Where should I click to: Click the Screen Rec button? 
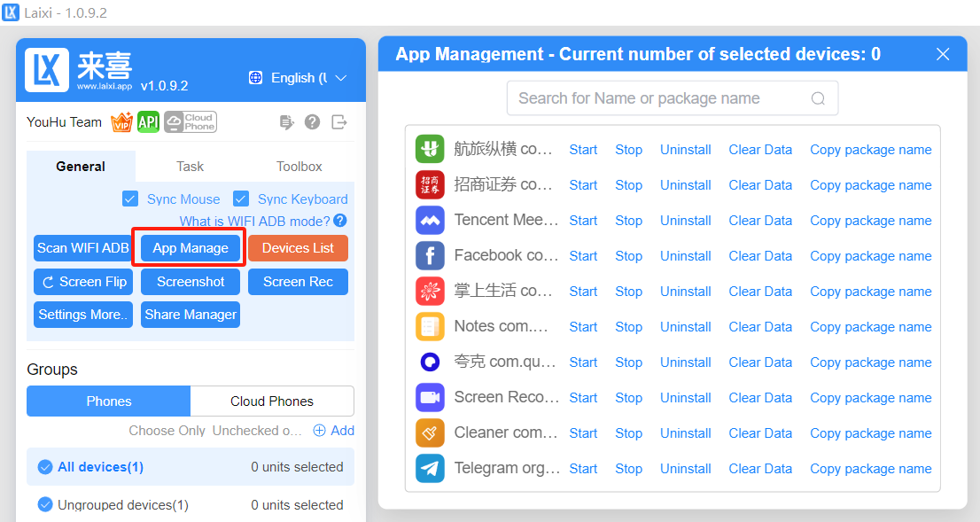click(x=298, y=282)
